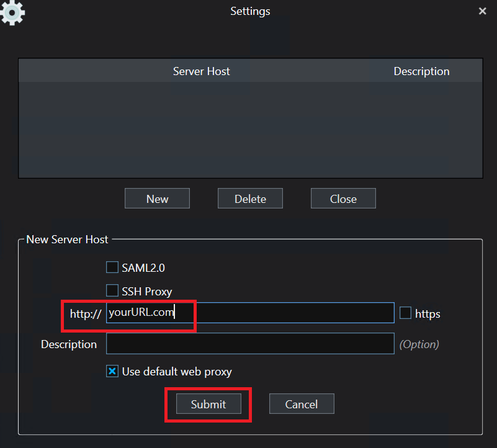Check the https option
The height and width of the screenshot is (448, 497).
406,313
